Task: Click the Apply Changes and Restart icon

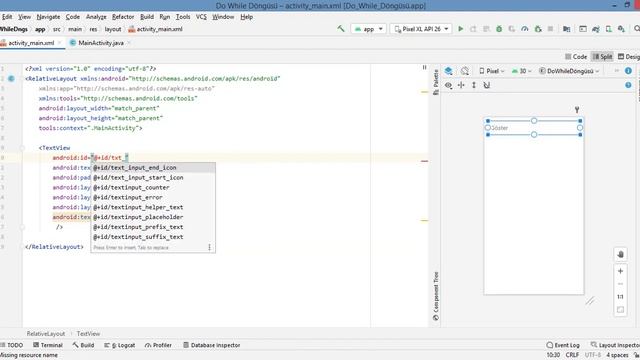Action: pyautogui.click(x=473, y=29)
